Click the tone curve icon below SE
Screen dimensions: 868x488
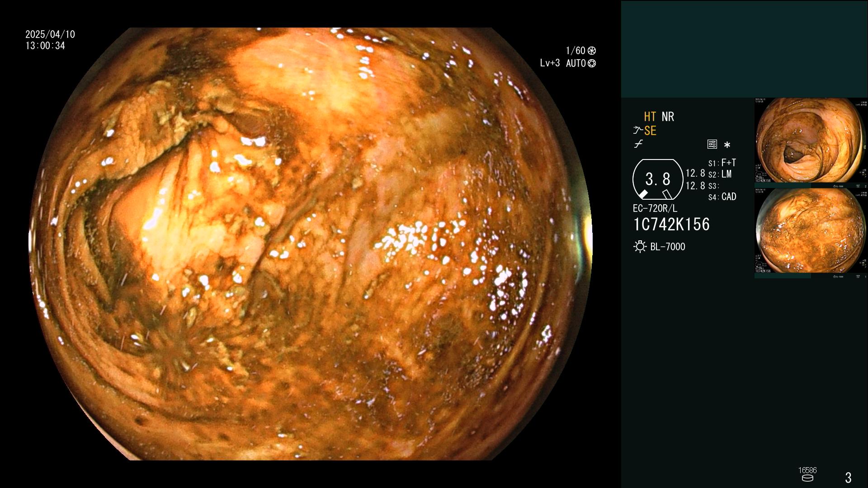[638, 144]
